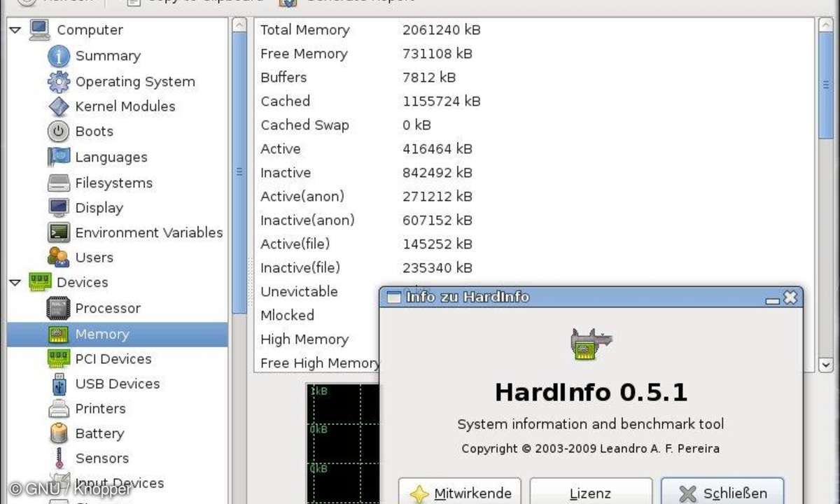Click the Computer category icon

[39, 30]
